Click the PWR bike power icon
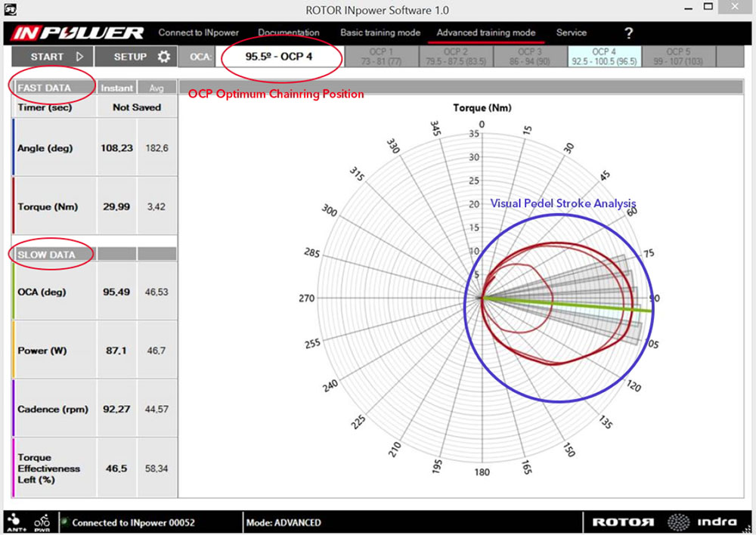756x535 pixels. (42, 521)
